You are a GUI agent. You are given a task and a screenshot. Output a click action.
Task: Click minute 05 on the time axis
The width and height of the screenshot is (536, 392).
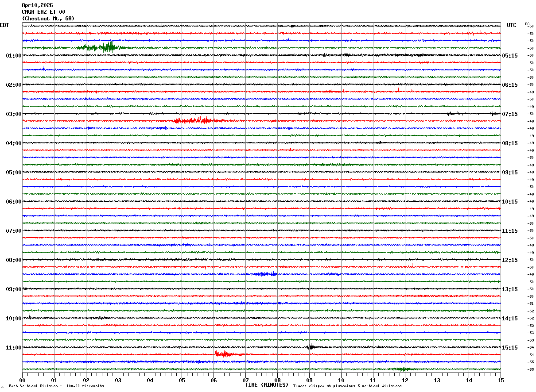tap(182, 380)
